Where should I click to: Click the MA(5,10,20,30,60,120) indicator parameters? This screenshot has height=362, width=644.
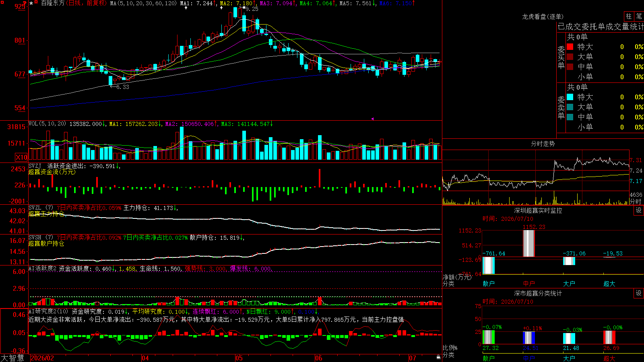(x=143, y=3)
